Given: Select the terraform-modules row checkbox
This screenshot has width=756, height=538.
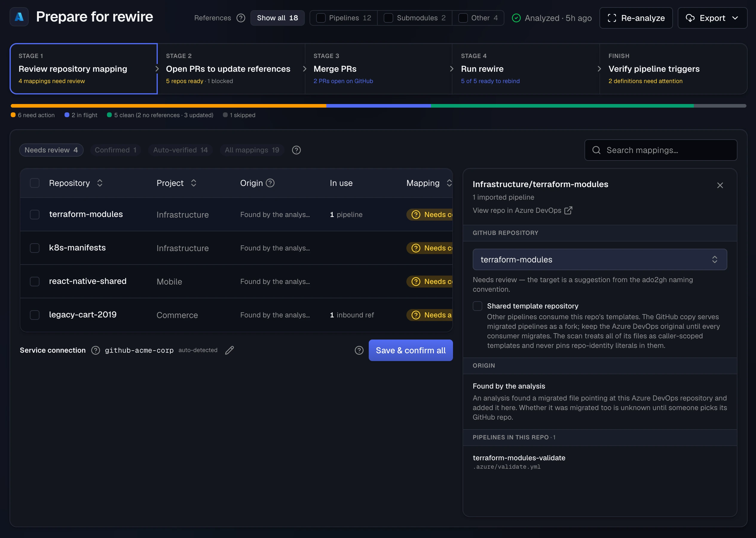Looking at the screenshot, I should point(34,214).
